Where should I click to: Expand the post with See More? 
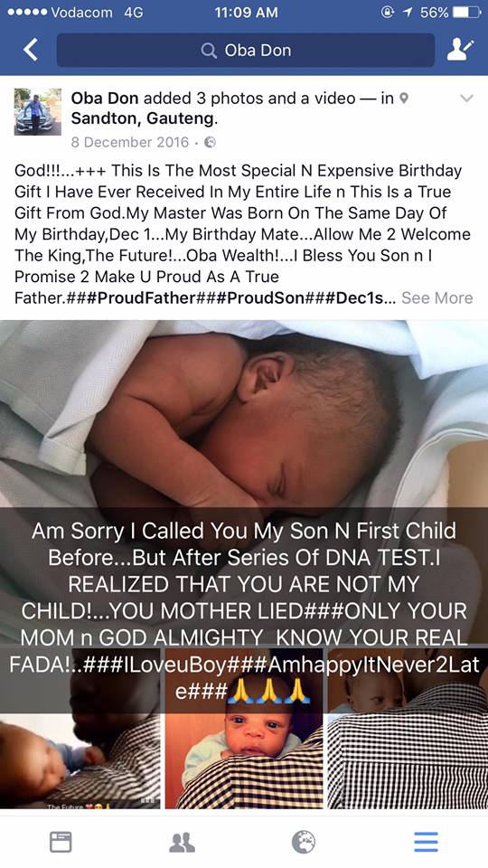click(x=437, y=297)
